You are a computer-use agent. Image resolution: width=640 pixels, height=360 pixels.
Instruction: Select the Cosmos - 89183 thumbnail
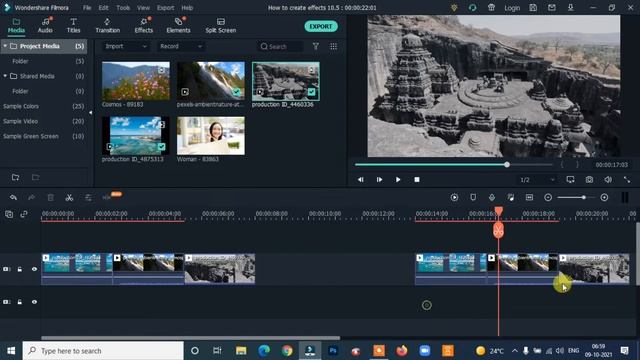pos(136,81)
